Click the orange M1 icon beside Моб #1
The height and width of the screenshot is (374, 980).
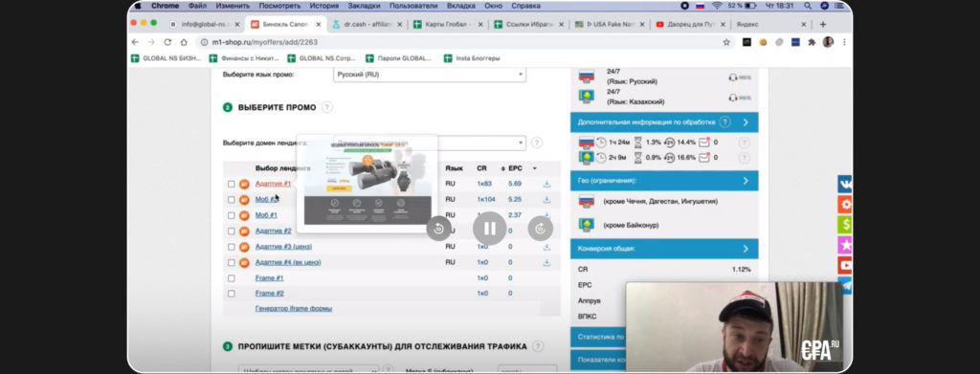tap(244, 215)
